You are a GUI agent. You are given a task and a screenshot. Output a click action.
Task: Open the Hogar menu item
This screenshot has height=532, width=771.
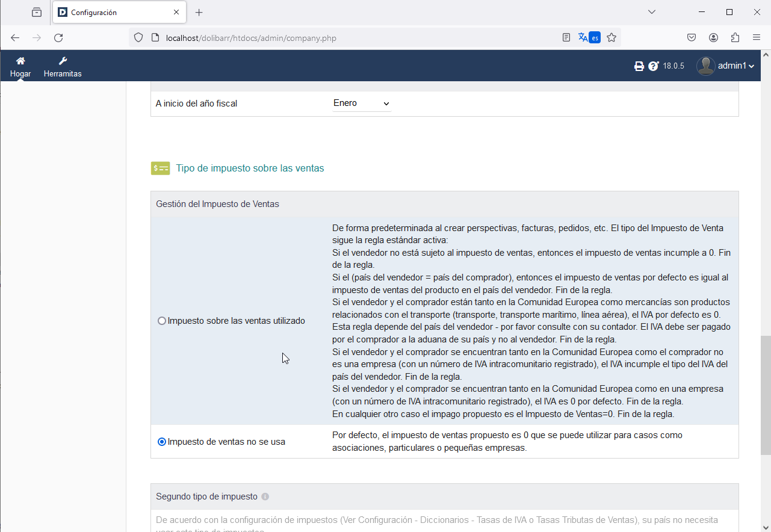click(x=20, y=66)
